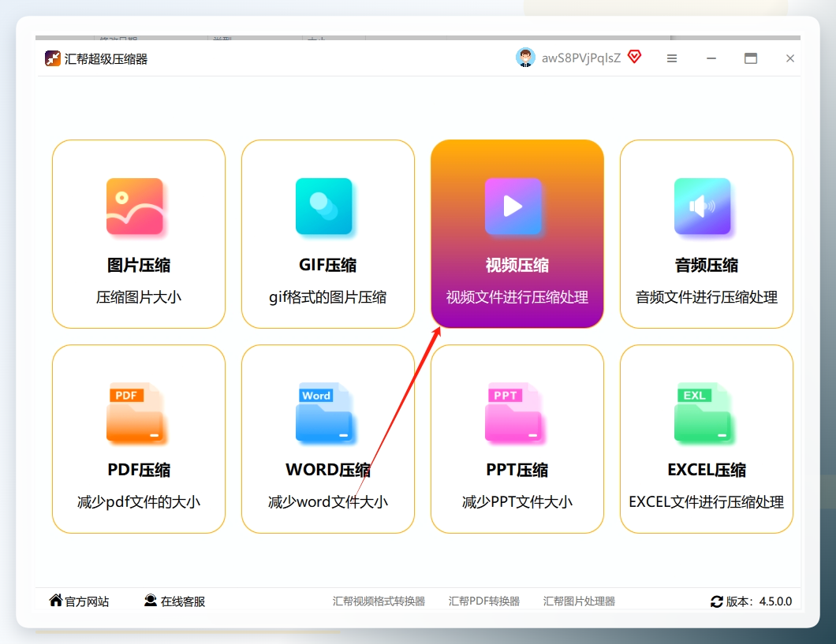Image resolution: width=836 pixels, height=644 pixels.
Task: Open 汇帮图片处理器 link
Action: 579,601
